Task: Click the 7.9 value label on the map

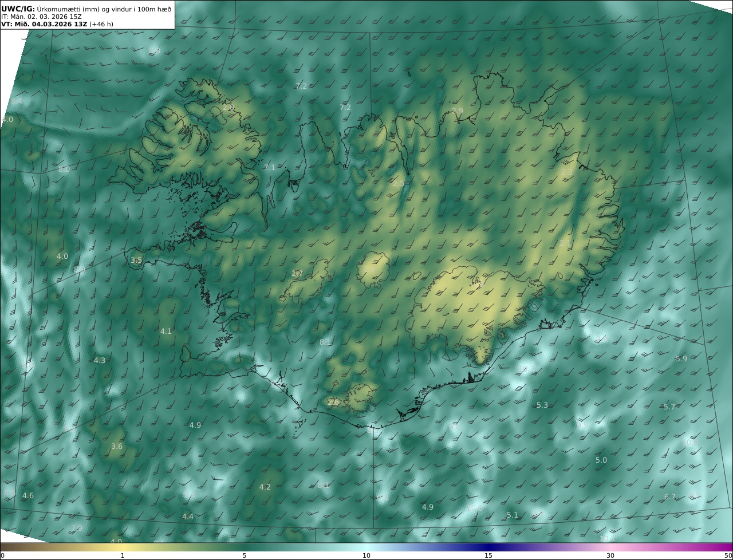Action: (77, 529)
